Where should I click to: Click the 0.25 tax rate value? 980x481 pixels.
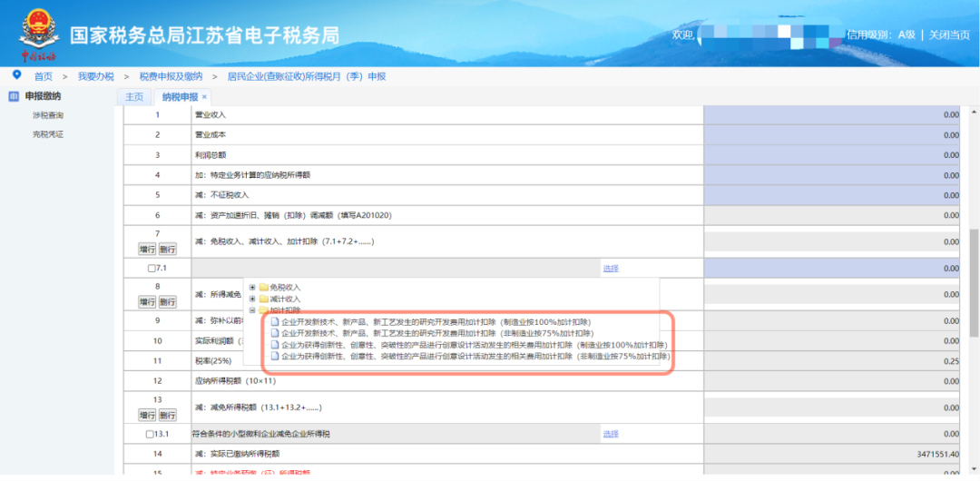tap(951, 361)
